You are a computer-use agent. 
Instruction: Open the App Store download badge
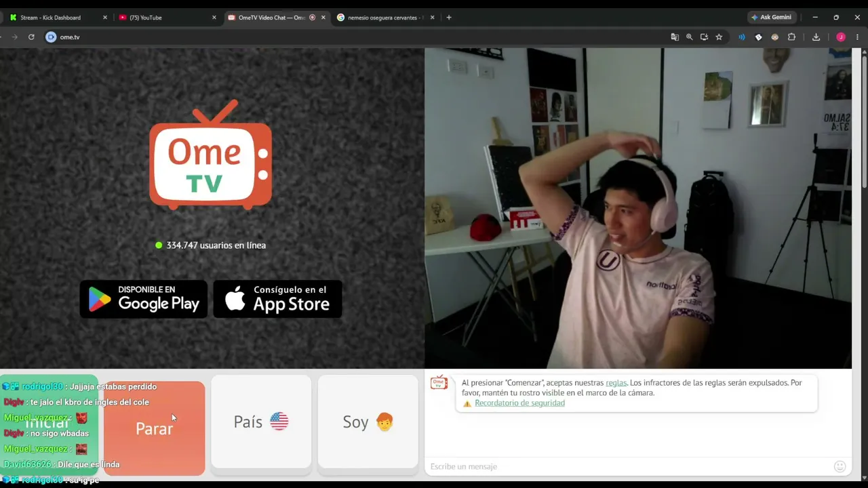pyautogui.click(x=277, y=299)
